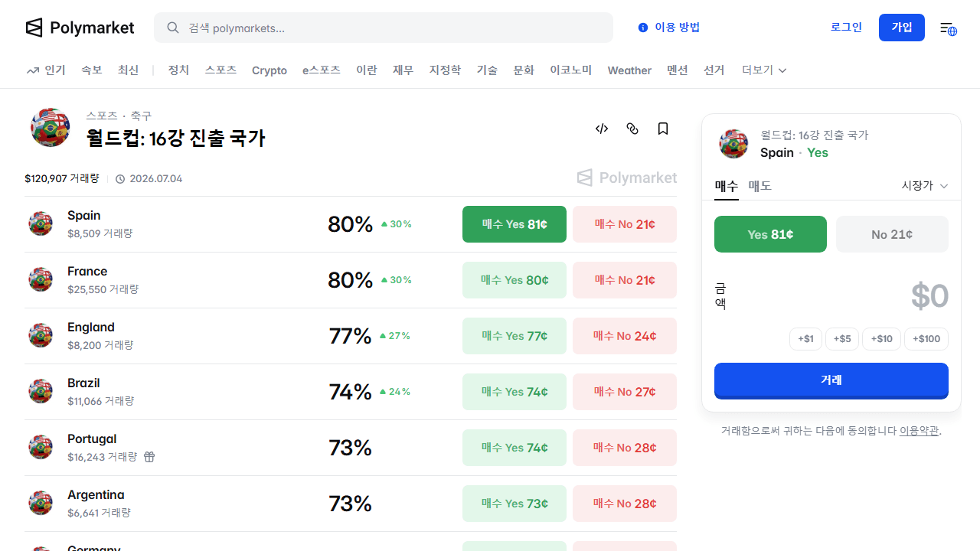Expand the 더보기 categories dropdown

[x=764, y=70]
